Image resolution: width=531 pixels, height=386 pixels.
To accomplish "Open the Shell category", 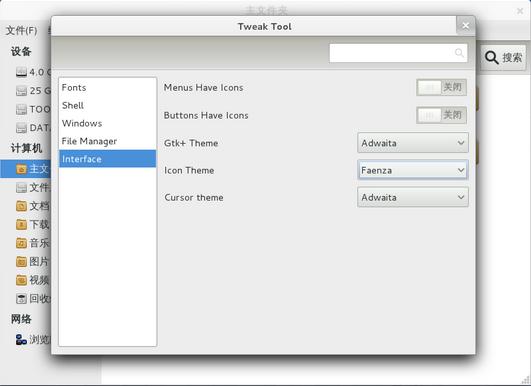I will [x=107, y=105].
